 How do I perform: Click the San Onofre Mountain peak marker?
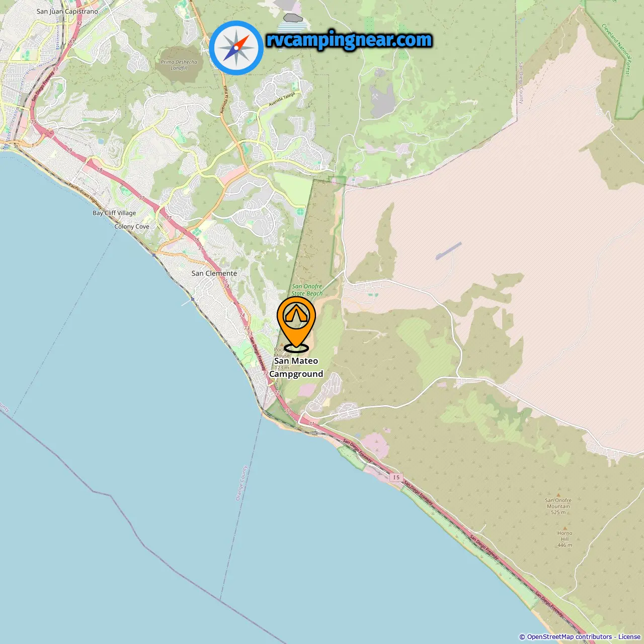tap(558, 495)
